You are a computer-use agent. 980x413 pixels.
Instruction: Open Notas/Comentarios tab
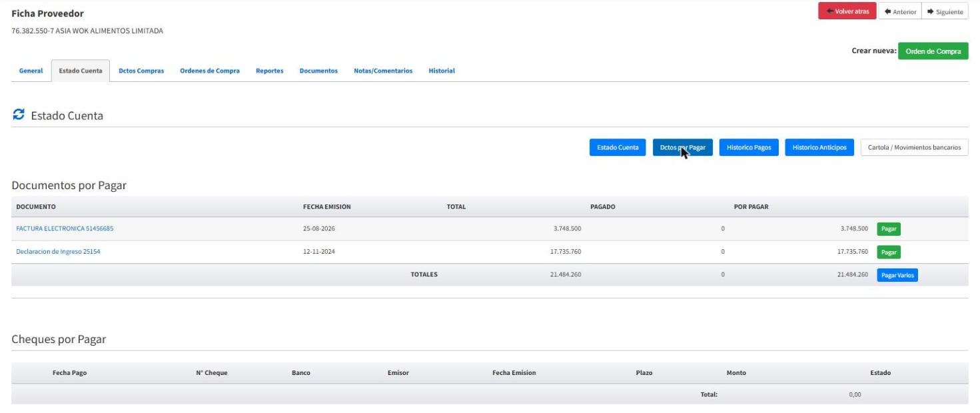(x=383, y=71)
